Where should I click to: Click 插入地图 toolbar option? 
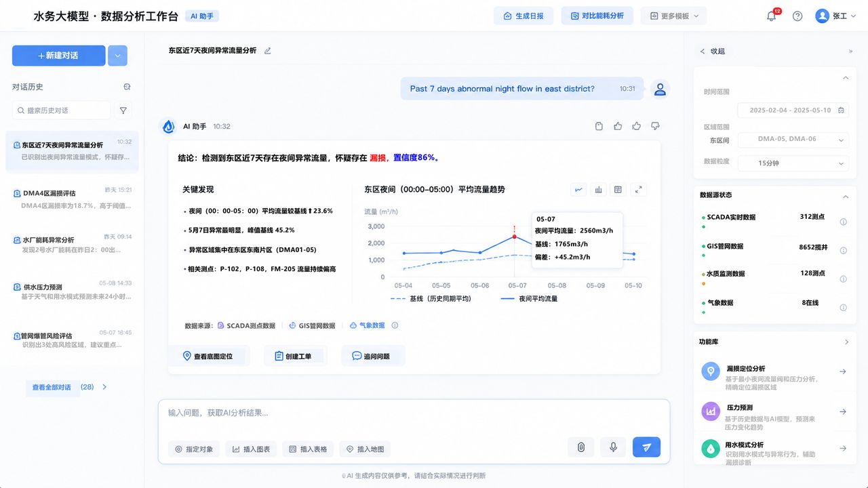point(365,449)
